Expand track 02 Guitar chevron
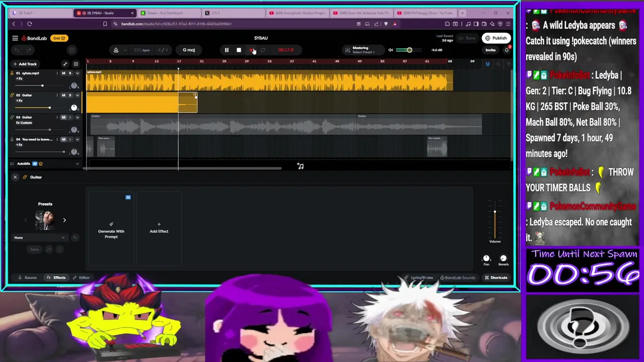 click(77, 96)
